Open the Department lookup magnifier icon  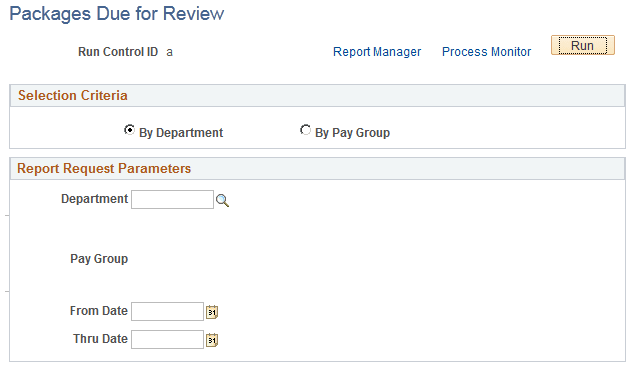tap(222, 200)
